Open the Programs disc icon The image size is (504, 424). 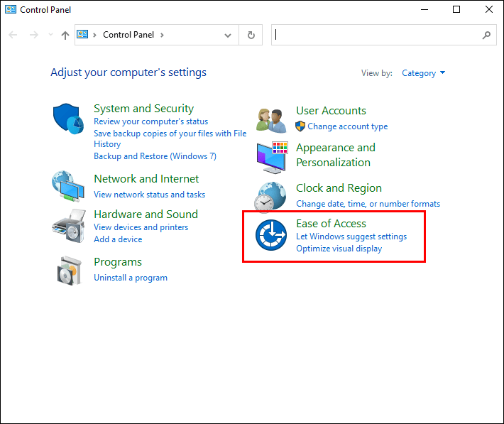(x=69, y=270)
